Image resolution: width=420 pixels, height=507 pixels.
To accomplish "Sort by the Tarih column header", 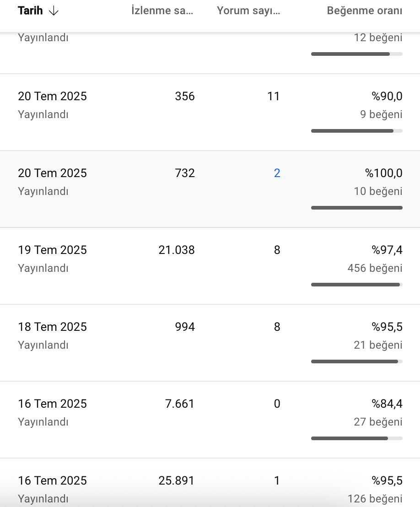I will (30, 11).
